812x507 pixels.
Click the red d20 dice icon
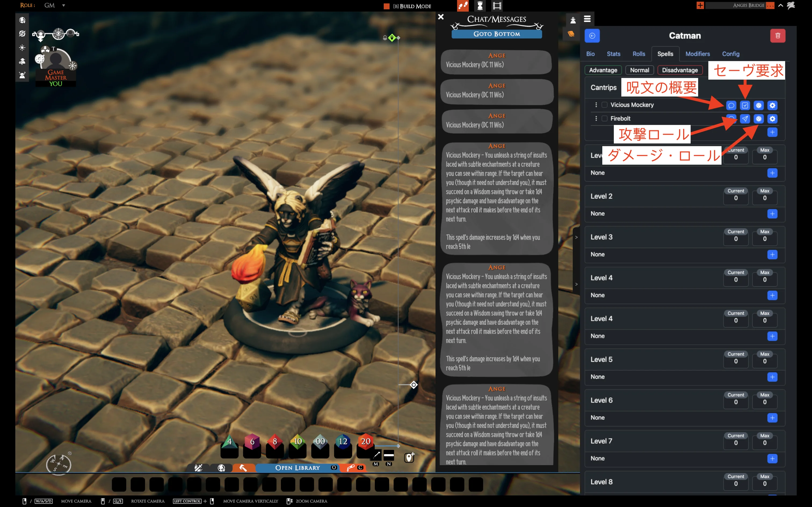(365, 442)
